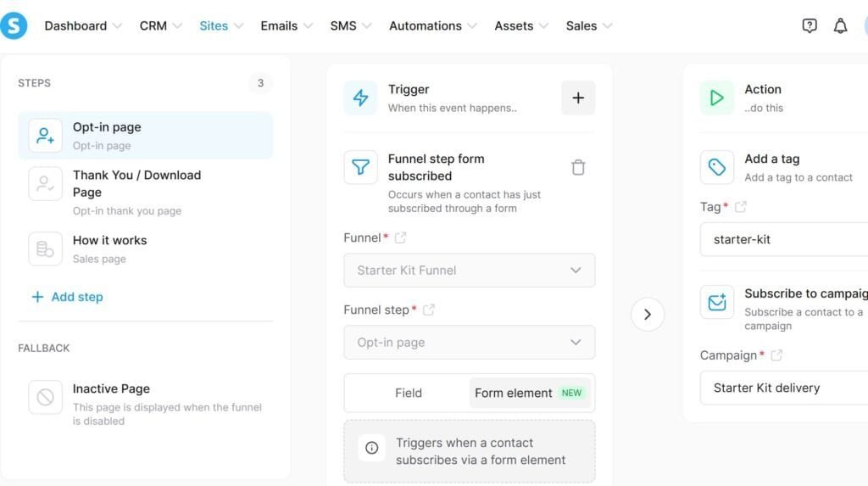Click the How it works sales page icon

pyautogui.click(x=46, y=249)
